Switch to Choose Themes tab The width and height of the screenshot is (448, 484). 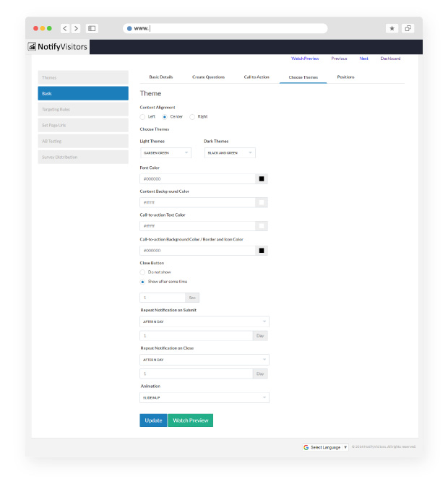coord(303,77)
